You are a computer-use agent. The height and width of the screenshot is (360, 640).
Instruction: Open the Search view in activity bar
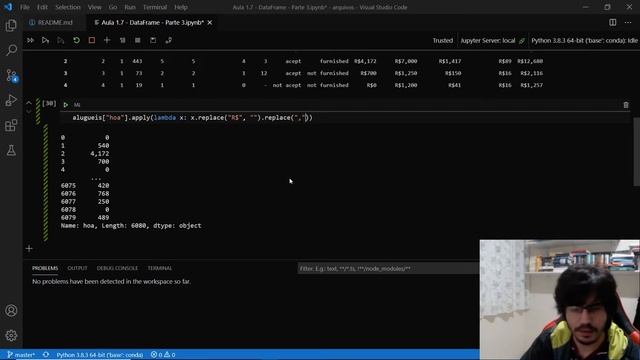pyautogui.click(x=11, y=50)
